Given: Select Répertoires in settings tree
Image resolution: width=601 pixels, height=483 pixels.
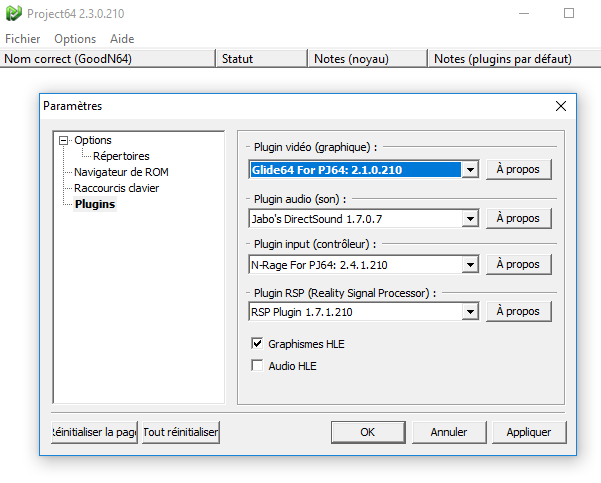Looking at the screenshot, I should coord(121,156).
